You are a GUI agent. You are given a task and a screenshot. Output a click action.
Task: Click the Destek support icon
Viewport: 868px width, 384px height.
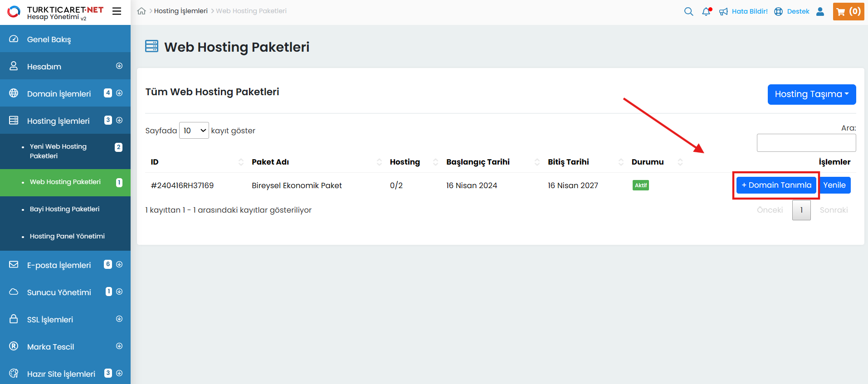tap(778, 12)
